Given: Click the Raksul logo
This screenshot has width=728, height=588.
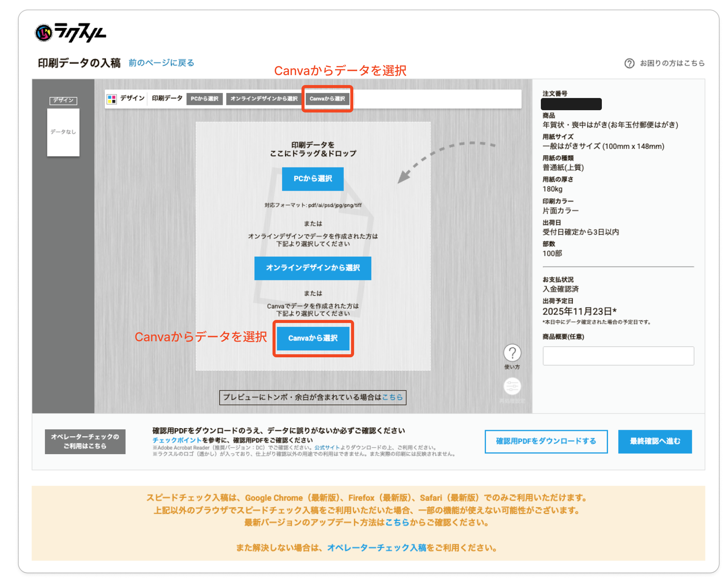Looking at the screenshot, I should tap(70, 33).
